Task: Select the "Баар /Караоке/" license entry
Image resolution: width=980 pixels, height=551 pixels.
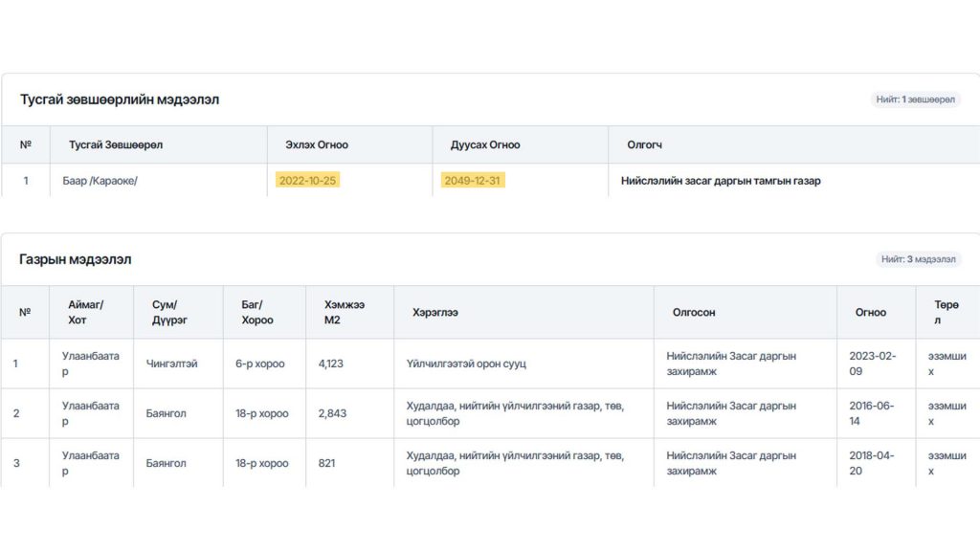Action: (100, 181)
